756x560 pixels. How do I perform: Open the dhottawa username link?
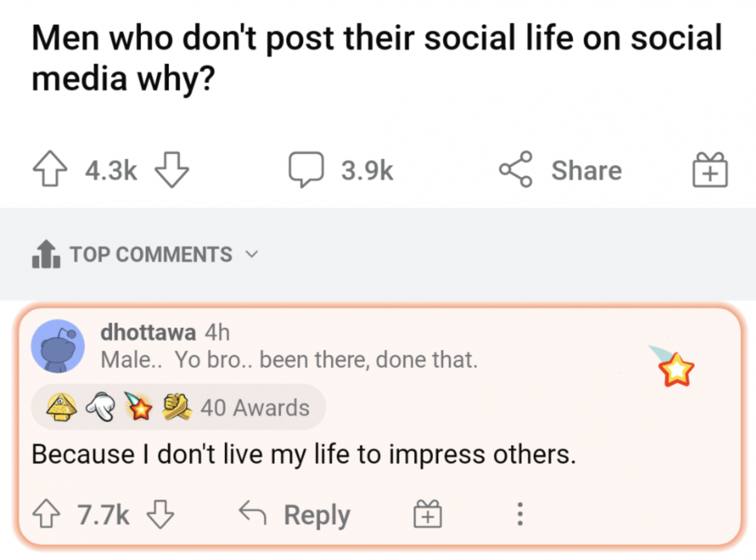point(148,332)
